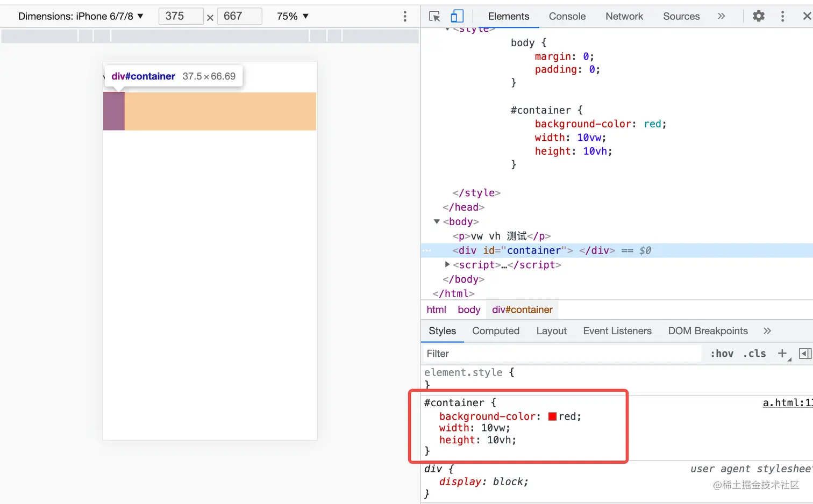Collapse the body element node
This screenshot has width=813, height=504.
point(437,221)
